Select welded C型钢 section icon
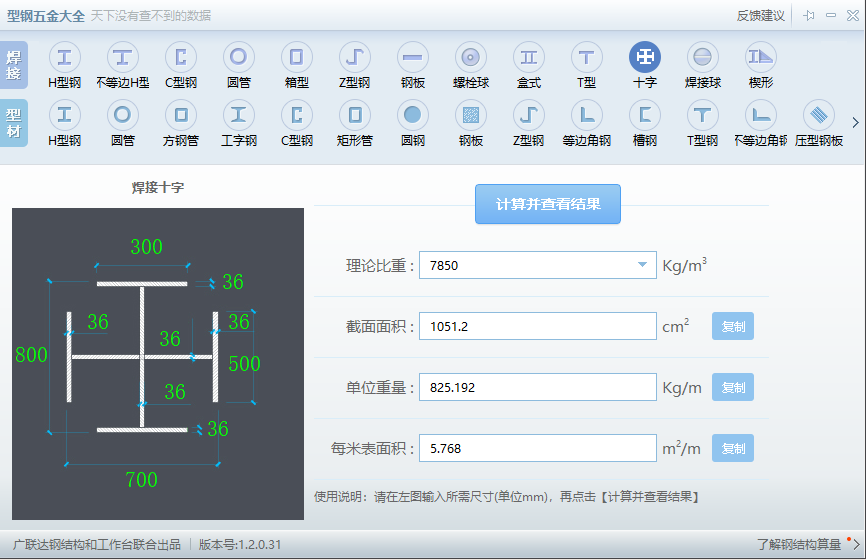866x560 pixels. 181,57
